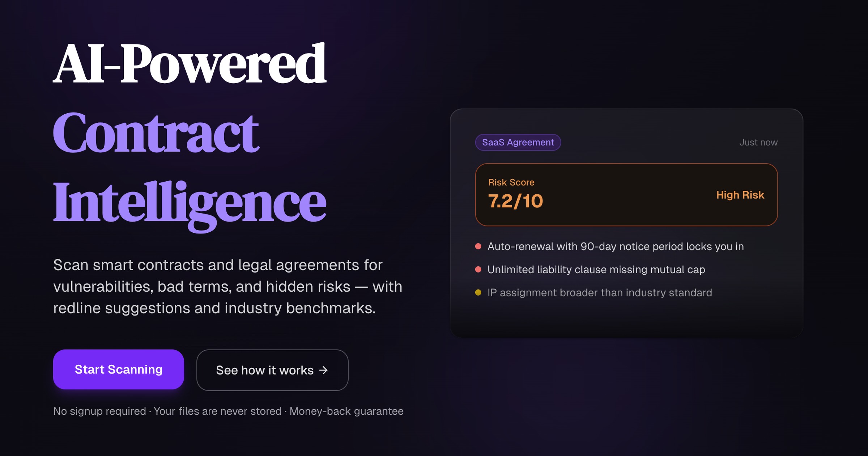Click the Start Scanning button
Viewport: 868px width, 456px height.
point(118,370)
